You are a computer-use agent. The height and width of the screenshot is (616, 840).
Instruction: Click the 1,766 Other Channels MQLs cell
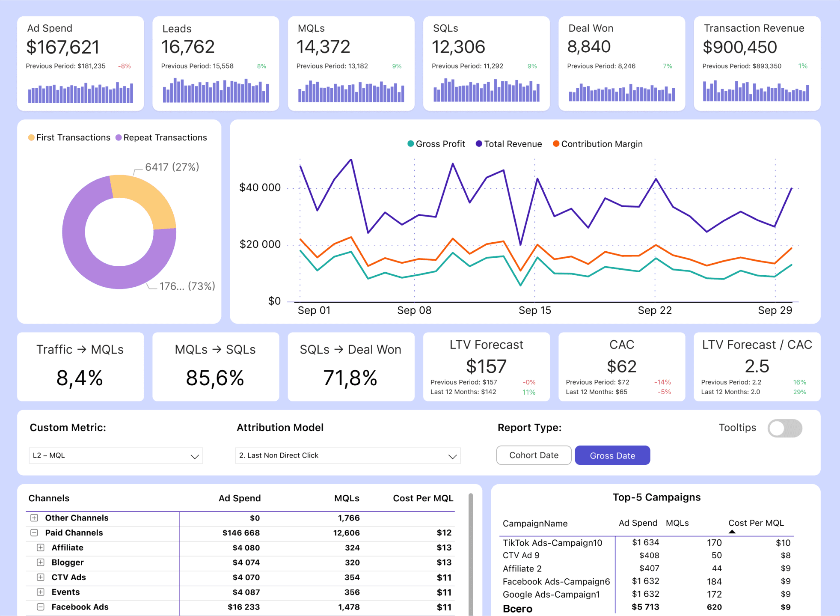pyautogui.click(x=349, y=518)
